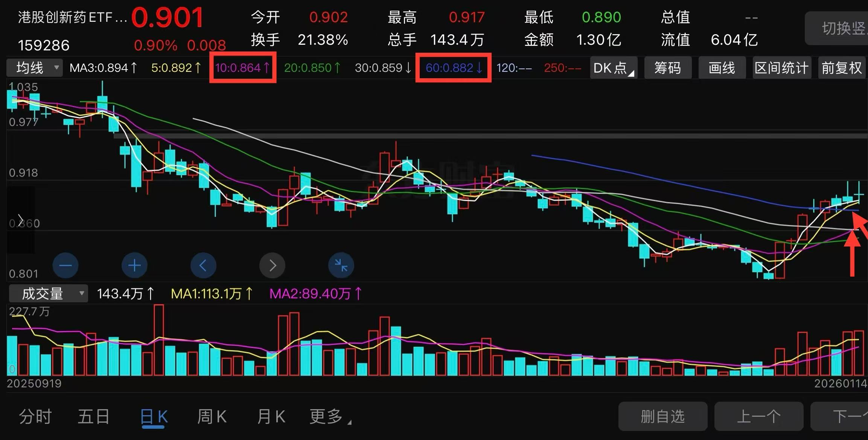Open 区间统计 range statistics
Viewport: 868px width, 440px height.
781,68
